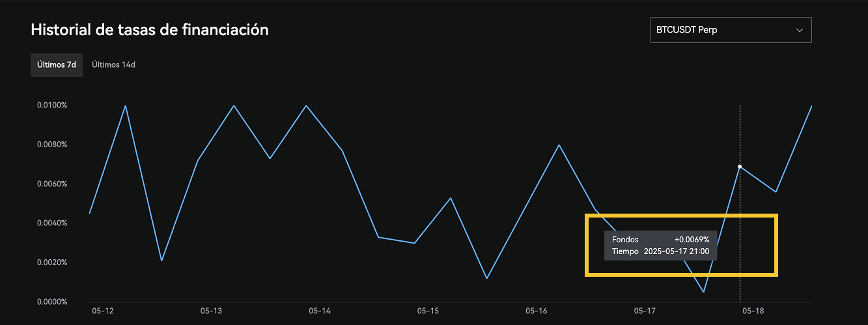The width and height of the screenshot is (868, 325).
Task: Click the 05-16 date label on x-axis
Action: [536, 311]
